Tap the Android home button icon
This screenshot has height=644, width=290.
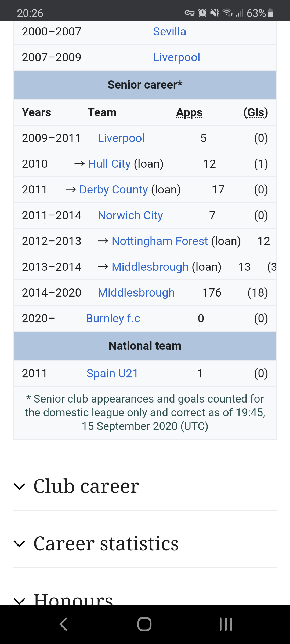(144, 624)
